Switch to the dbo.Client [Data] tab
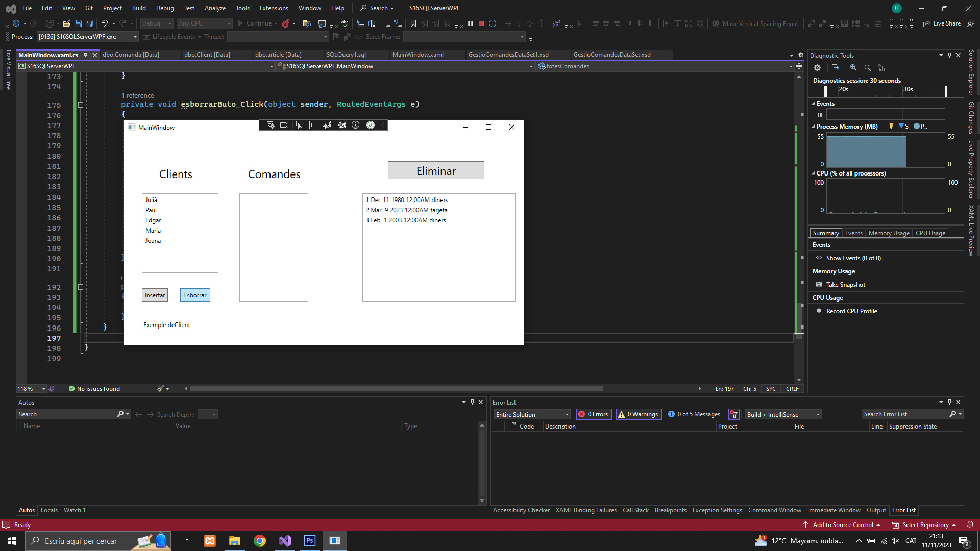 [x=207, y=55]
